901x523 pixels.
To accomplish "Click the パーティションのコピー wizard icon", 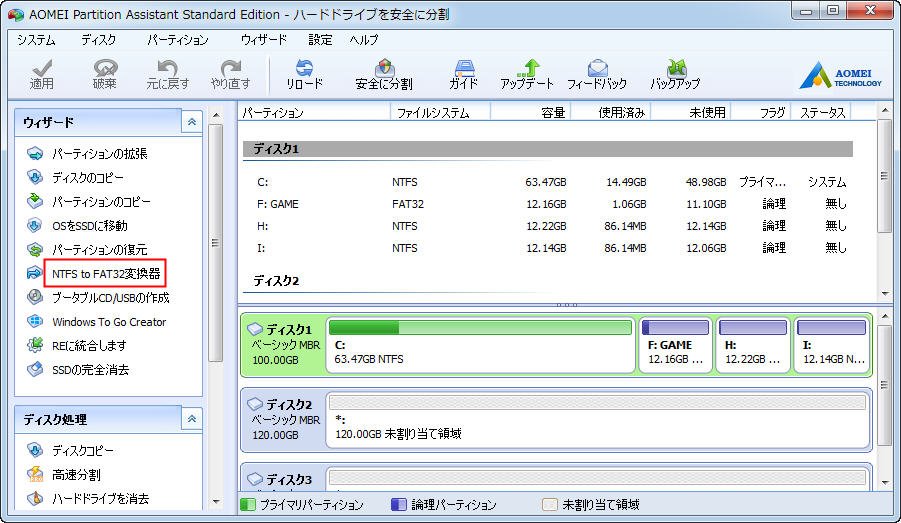I will pos(35,201).
